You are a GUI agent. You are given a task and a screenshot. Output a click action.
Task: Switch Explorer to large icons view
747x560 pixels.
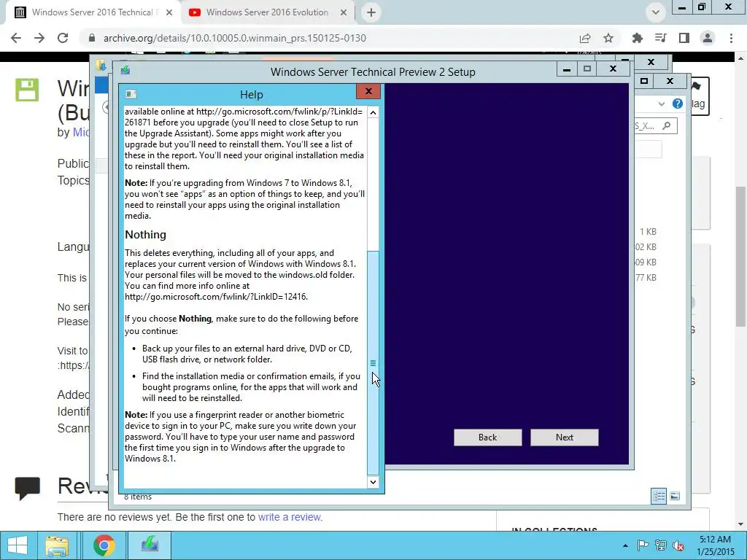[x=675, y=496]
